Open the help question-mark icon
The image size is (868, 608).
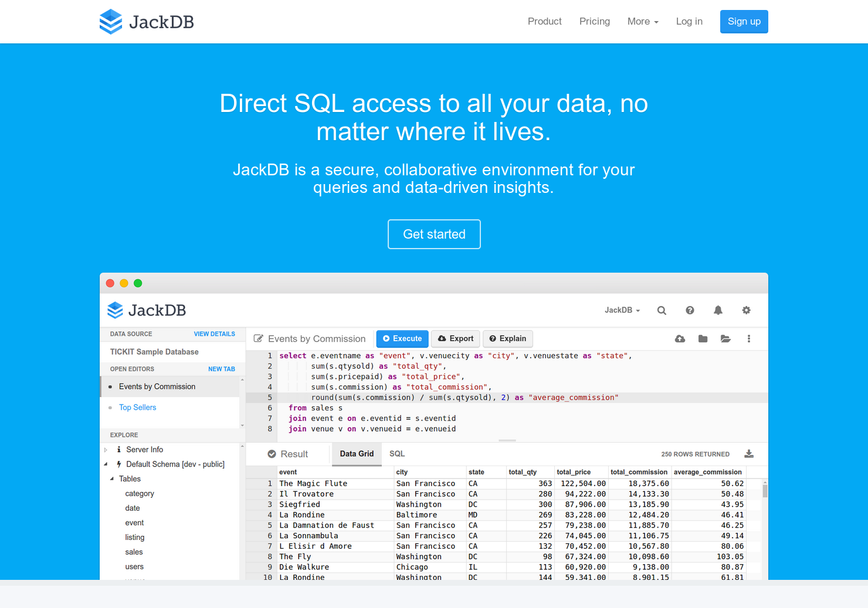[690, 310]
